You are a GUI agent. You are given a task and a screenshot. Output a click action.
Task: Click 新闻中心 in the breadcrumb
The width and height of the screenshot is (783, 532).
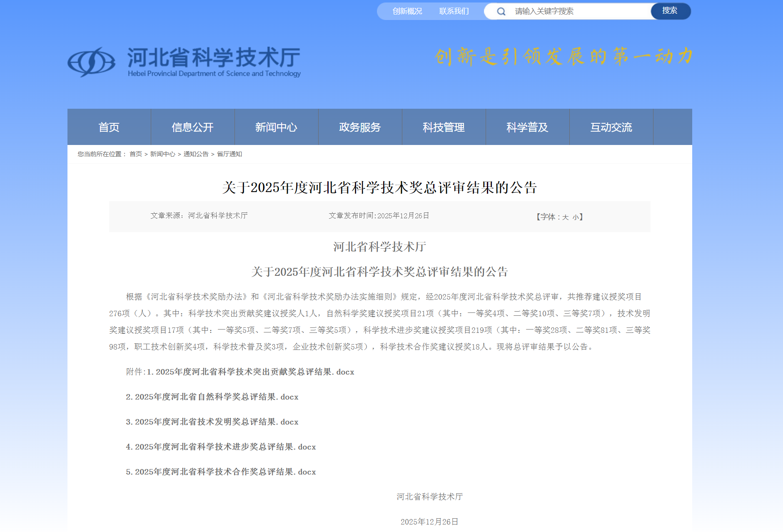pos(163,154)
